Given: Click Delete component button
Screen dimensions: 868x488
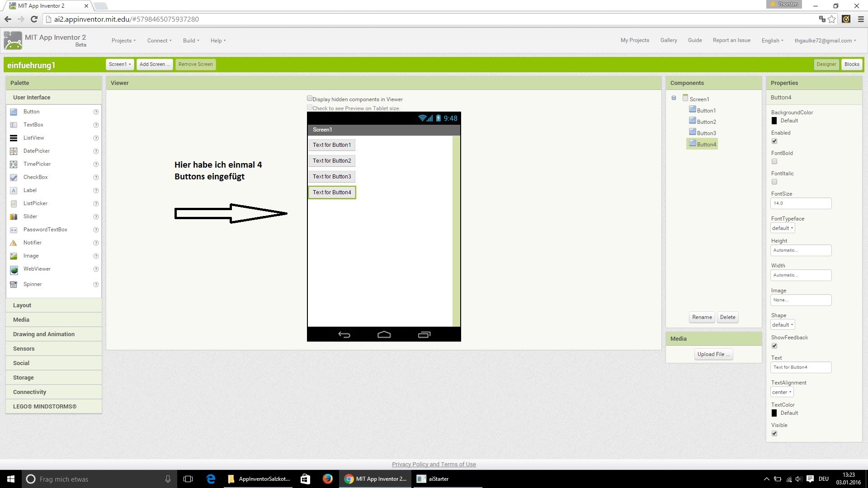Looking at the screenshot, I should pos(727,317).
